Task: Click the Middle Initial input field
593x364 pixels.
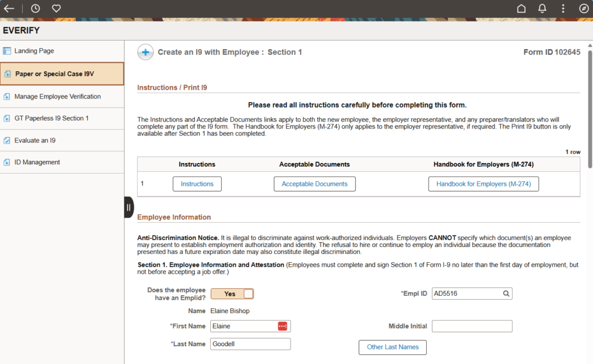Action: [x=472, y=326]
